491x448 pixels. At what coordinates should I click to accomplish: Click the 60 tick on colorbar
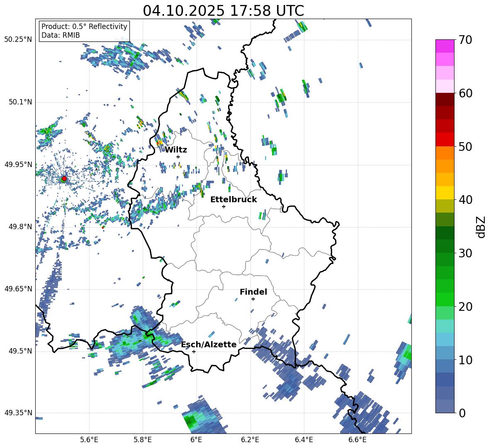pyautogui.click(x=465, y=93)
